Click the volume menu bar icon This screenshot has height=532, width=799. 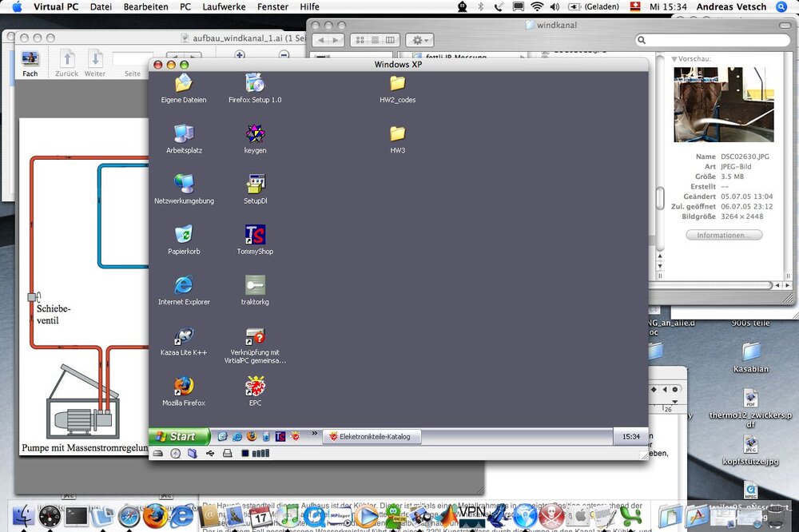coord(555,6)
